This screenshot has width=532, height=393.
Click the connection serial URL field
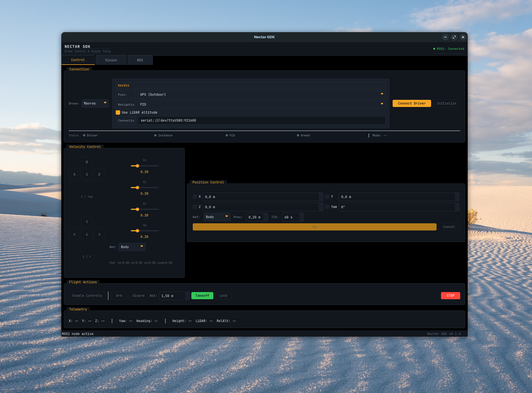click(261, 120)
